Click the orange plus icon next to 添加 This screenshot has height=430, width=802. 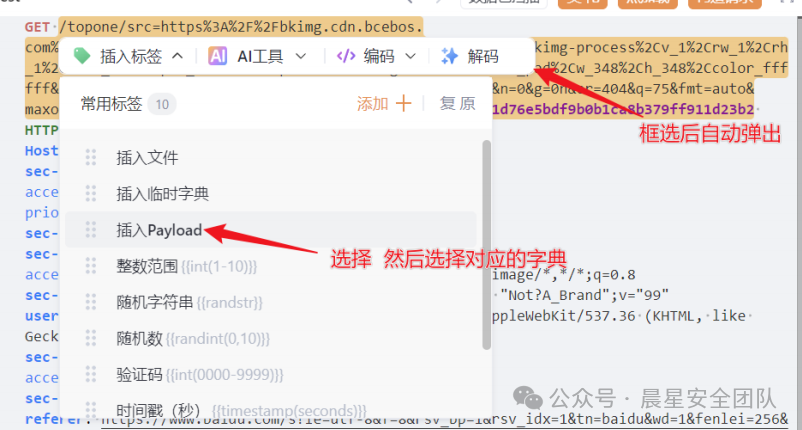pos(403,103)
